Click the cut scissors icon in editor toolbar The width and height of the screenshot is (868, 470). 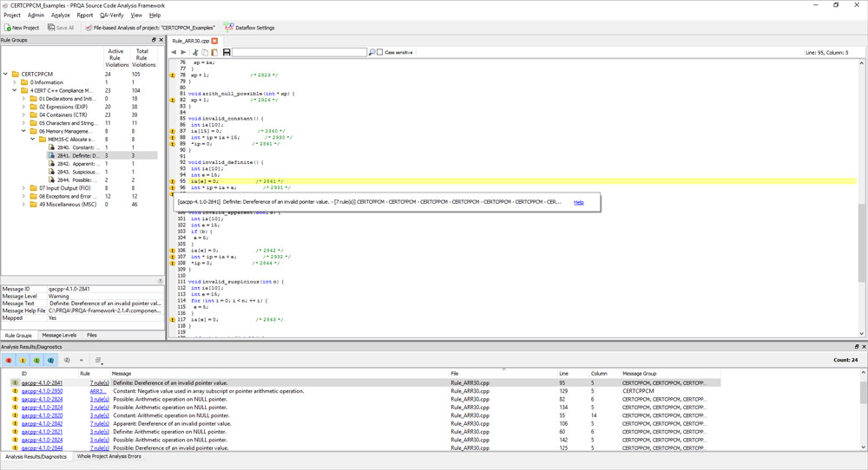click(194, 53)
